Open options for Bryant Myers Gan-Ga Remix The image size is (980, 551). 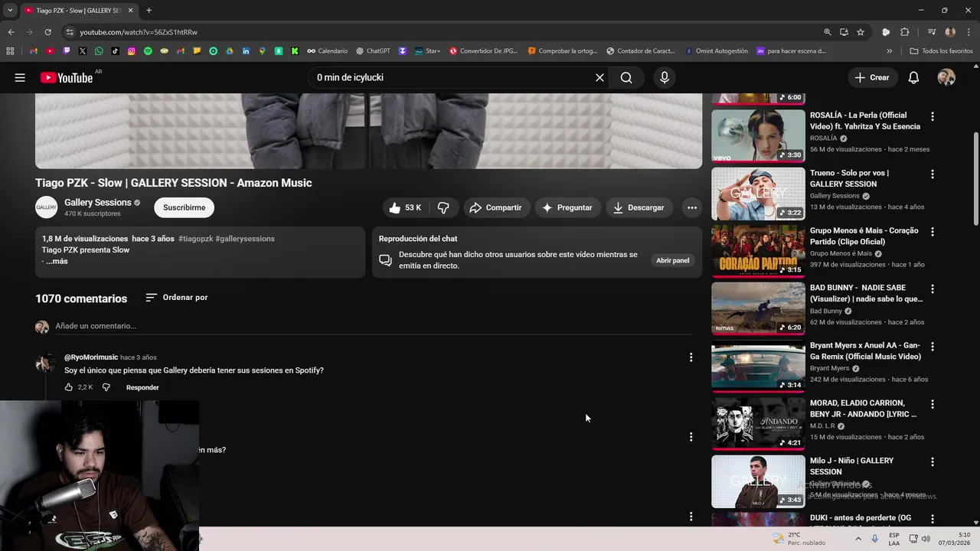pos(932,346)
